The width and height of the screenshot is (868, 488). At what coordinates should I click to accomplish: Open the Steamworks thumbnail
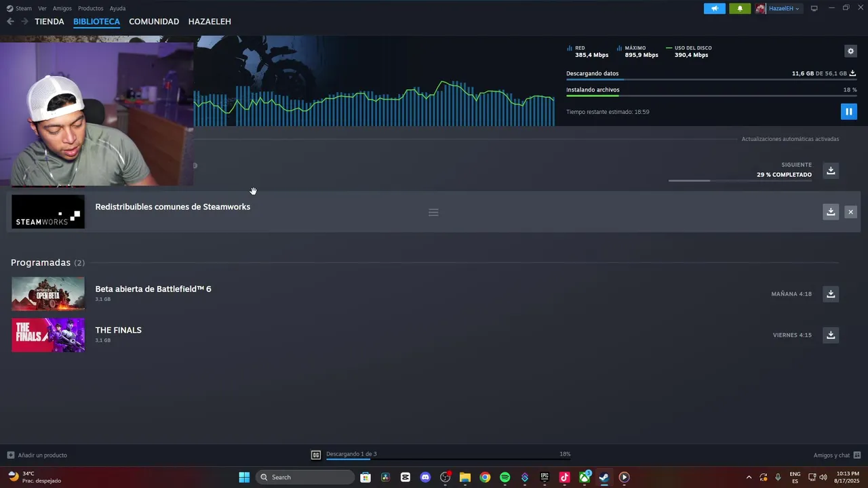pos(48,211)
